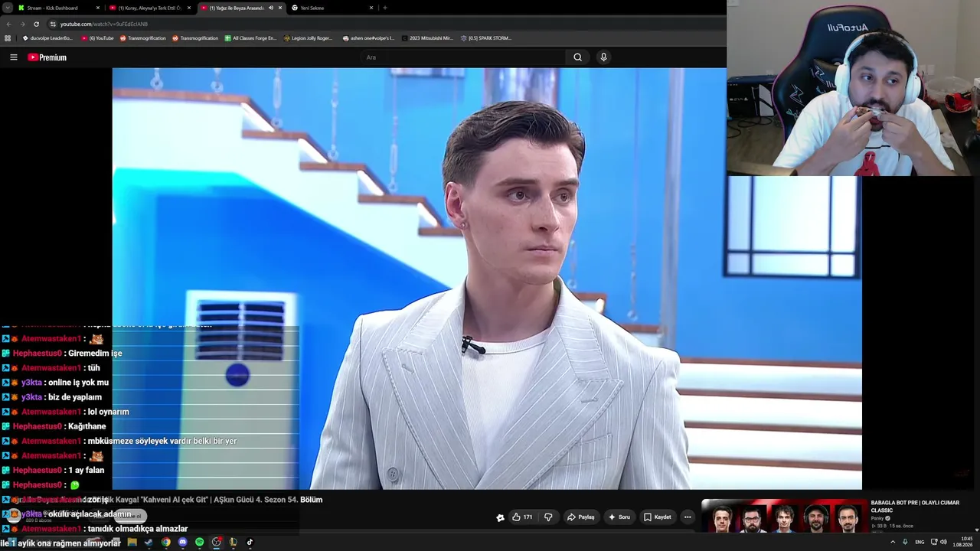Open the ashen one#volpe's bookmark

[368, 38]
